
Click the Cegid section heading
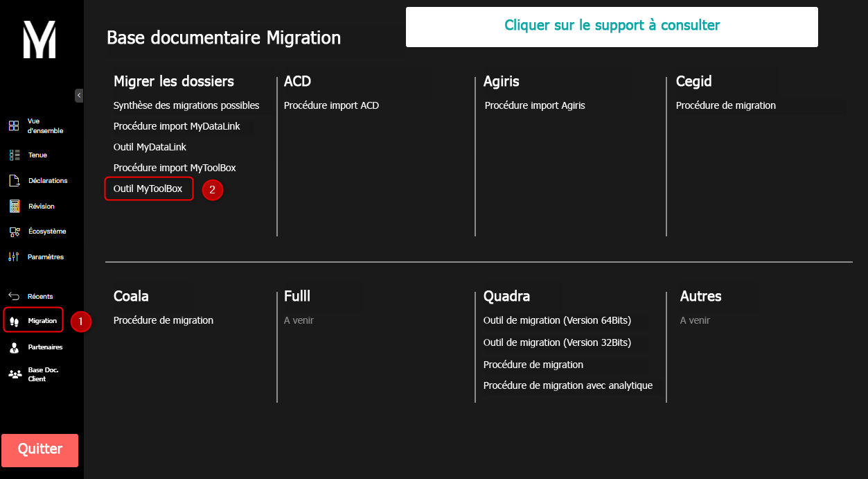[693, 82]
